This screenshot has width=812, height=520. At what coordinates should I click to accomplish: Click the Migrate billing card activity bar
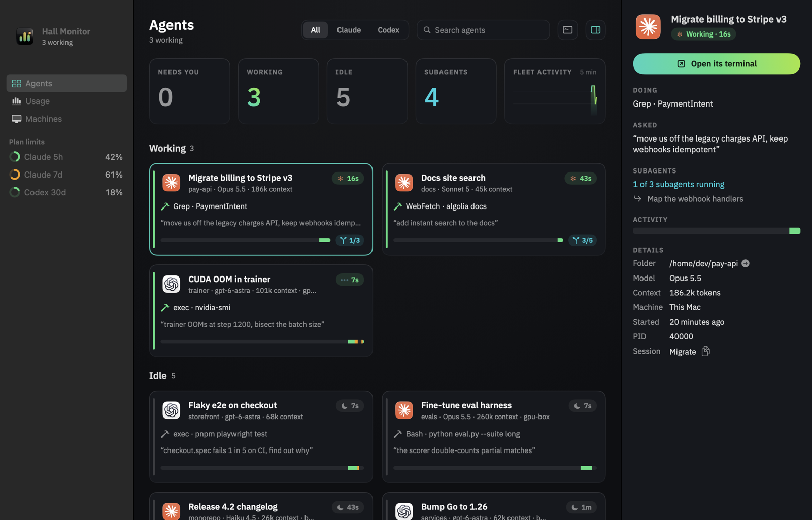pyautogui.click(x=246, y=240)
